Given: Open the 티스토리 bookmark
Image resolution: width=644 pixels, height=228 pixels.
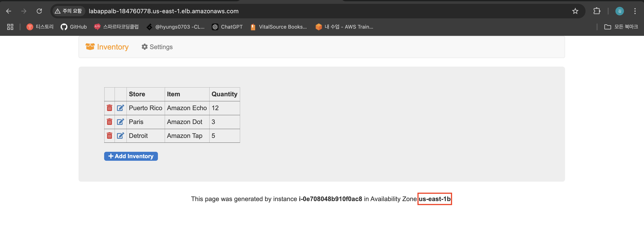Looking at the screenshot, I should coord(40,27).
